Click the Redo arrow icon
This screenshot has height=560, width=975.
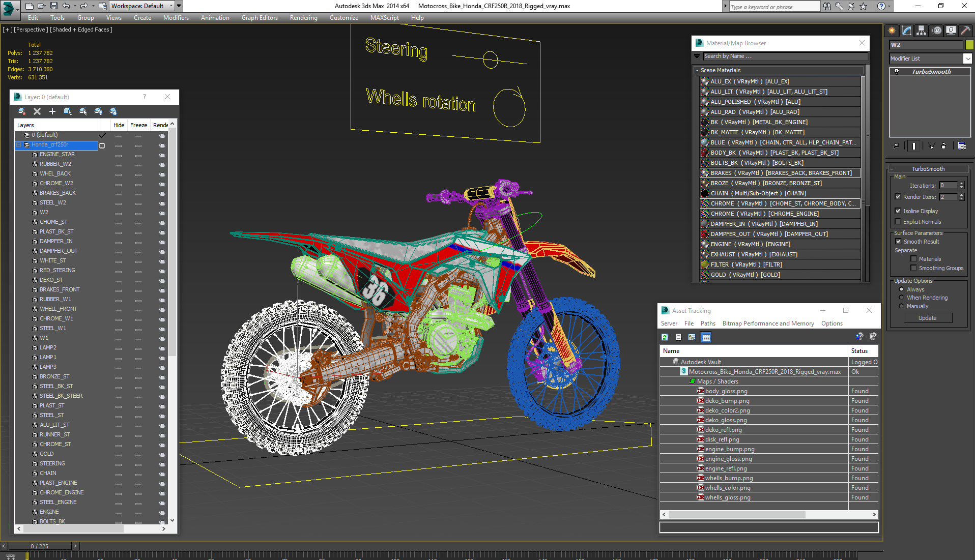point(84,6)
